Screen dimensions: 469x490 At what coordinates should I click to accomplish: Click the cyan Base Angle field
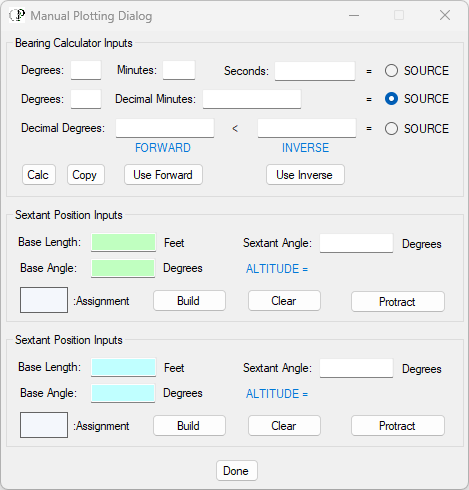[123, 393]
